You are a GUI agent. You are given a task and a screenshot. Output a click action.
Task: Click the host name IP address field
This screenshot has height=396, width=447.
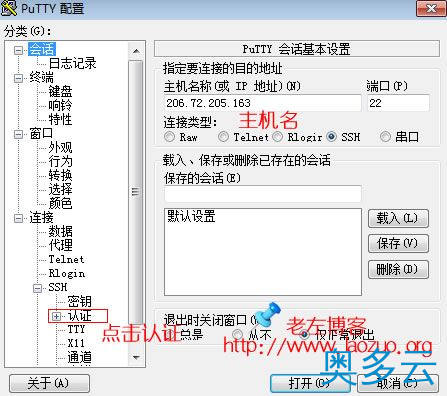(x=263, y=103)
